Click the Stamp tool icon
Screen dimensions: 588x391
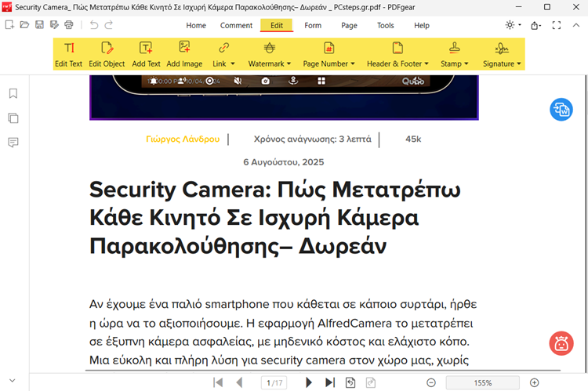455,48
